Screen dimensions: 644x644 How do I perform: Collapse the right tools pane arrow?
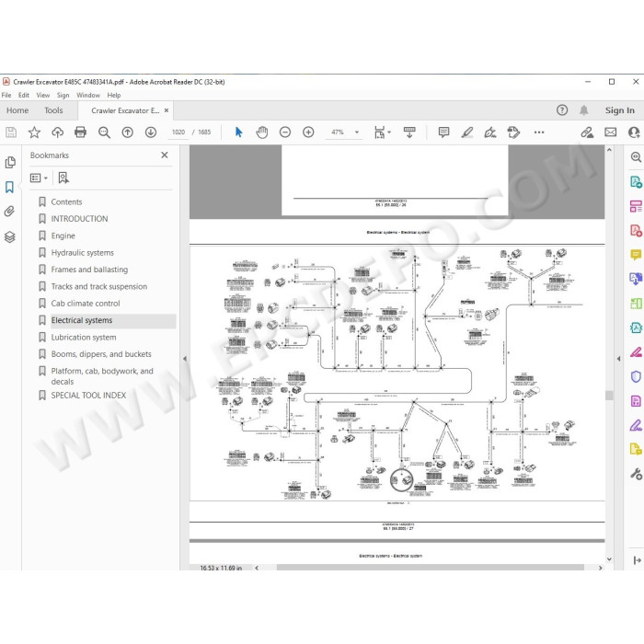(x=618, y=359)
